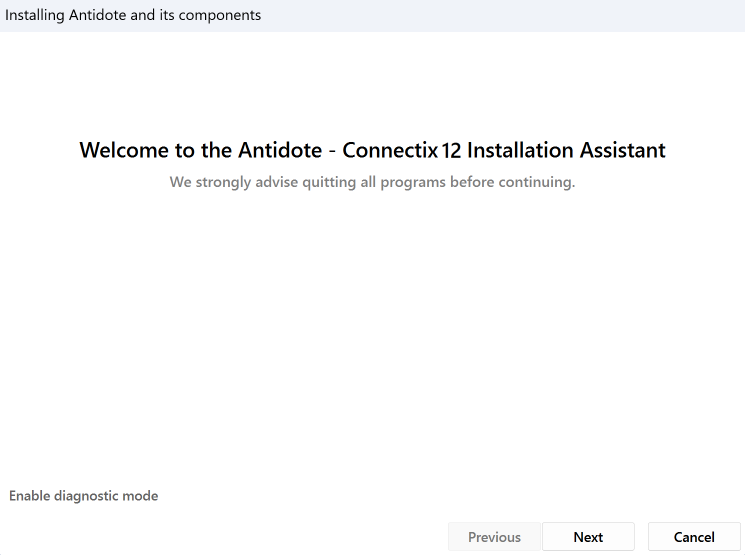Click the Next button

(588, 537)
